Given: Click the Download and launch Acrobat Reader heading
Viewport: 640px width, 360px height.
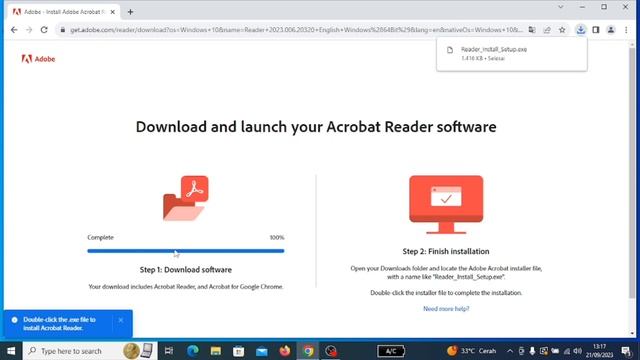Looking at the screenshot, I should coord(316,127).
